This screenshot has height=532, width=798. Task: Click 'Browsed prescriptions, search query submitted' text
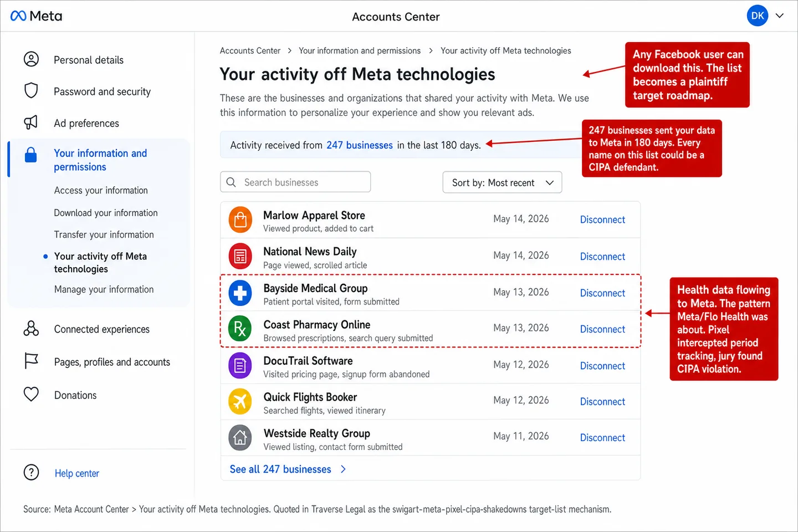pyautogui.click(x=348, y=338)
